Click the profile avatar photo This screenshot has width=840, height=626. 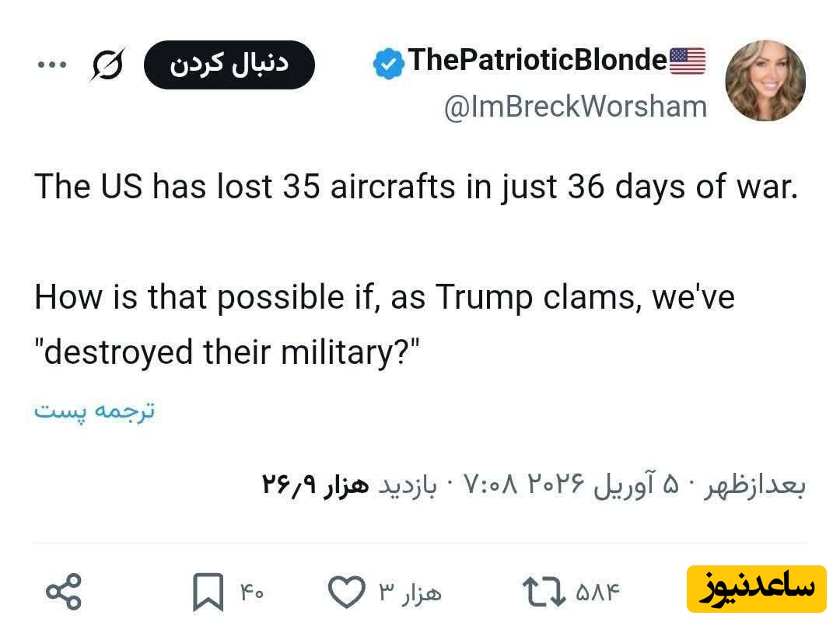click(x=765, y=81)
